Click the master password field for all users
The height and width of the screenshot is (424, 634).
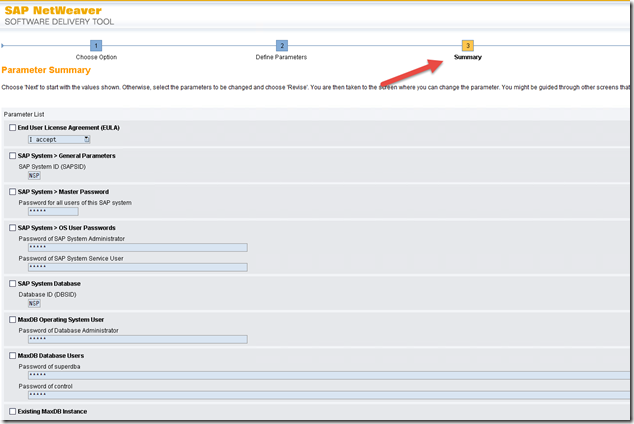pos(52,211)
